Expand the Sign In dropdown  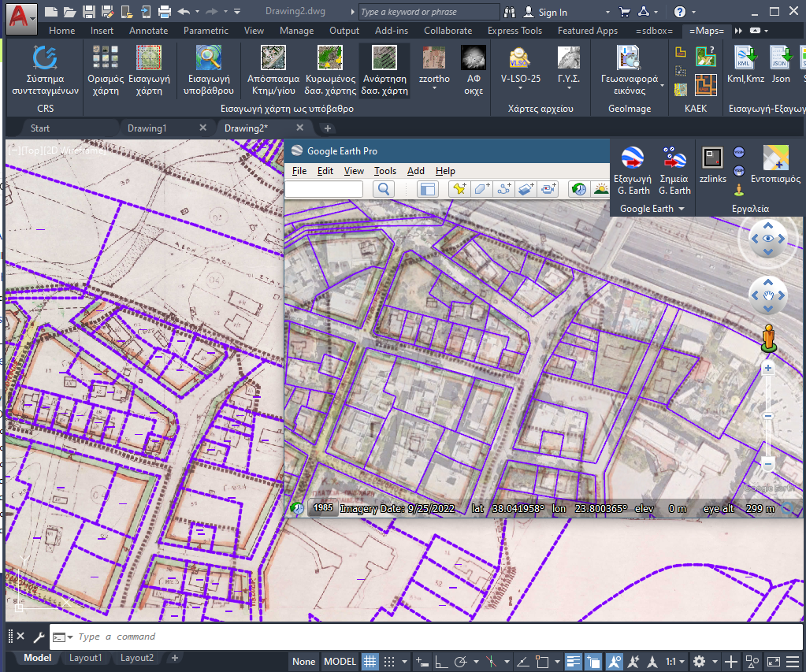pos(607,12)
